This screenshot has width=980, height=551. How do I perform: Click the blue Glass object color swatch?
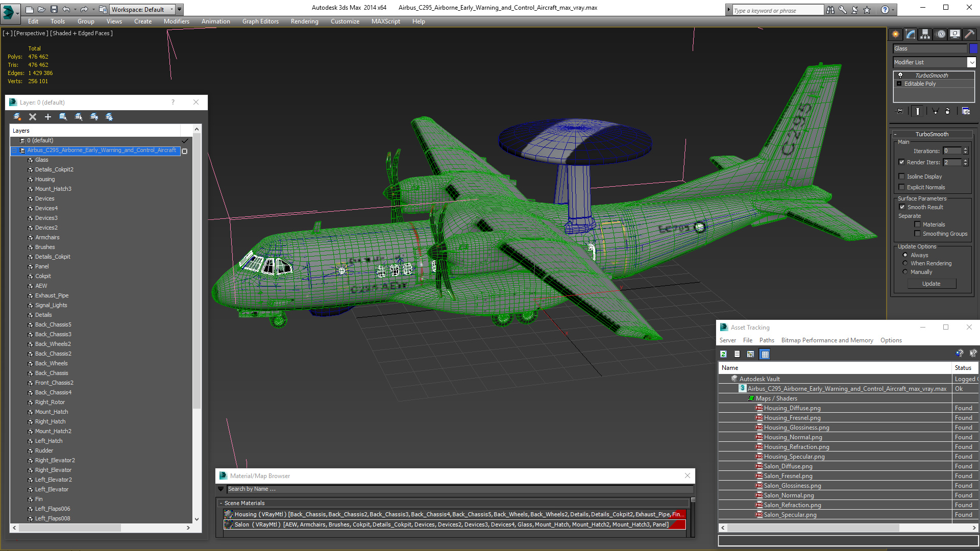[973, 48]
